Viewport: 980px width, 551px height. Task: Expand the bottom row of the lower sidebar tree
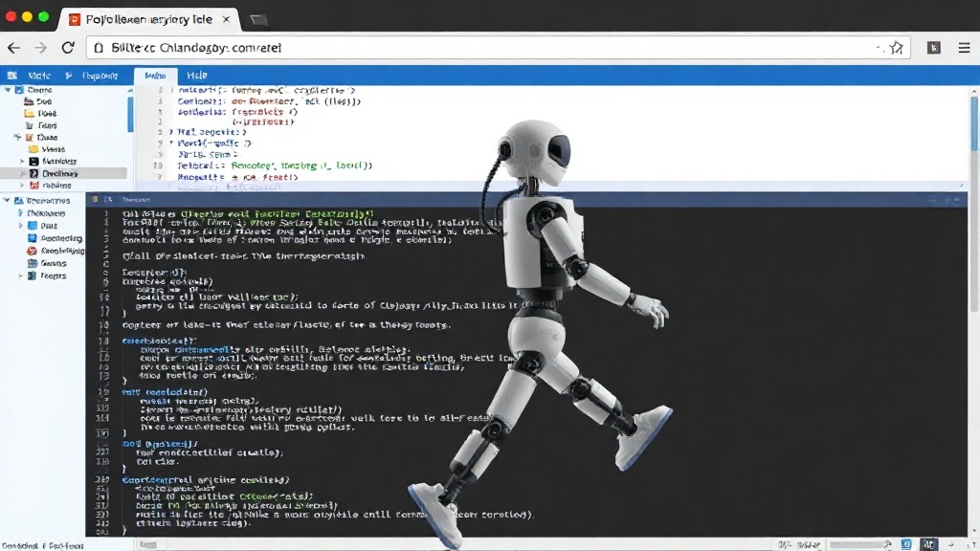(x=21, y=275)
